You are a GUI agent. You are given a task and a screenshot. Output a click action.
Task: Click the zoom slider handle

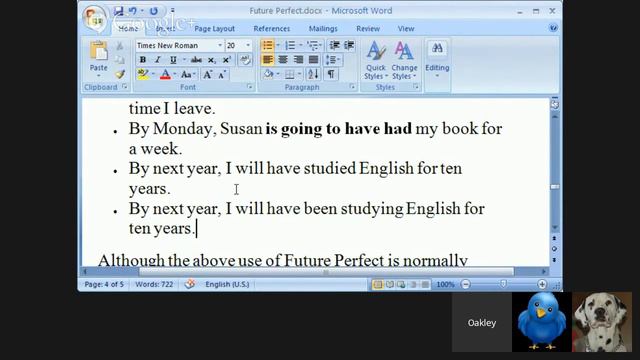point(503,284)
